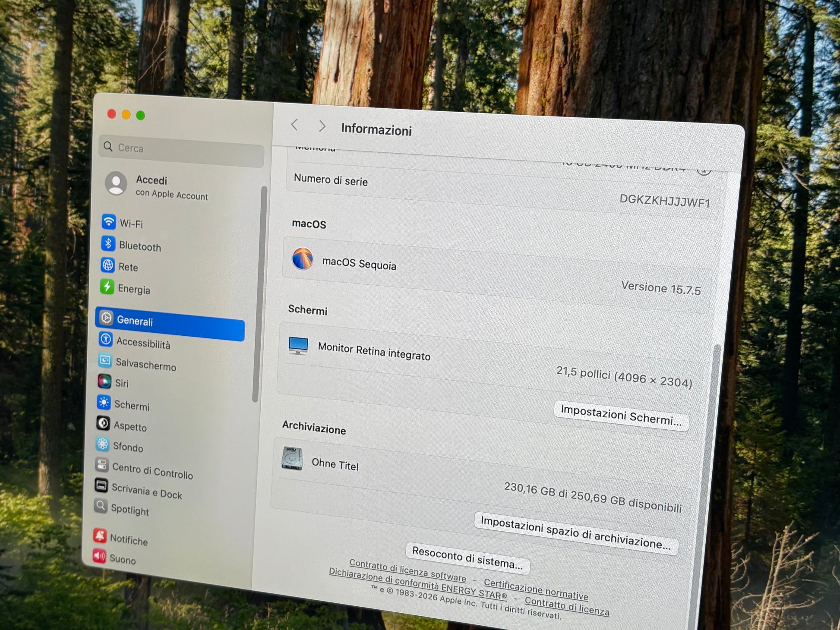The image size is (840, 630).
Task: Click sidebar vertical scrollbar
Action: click(259, 293)
